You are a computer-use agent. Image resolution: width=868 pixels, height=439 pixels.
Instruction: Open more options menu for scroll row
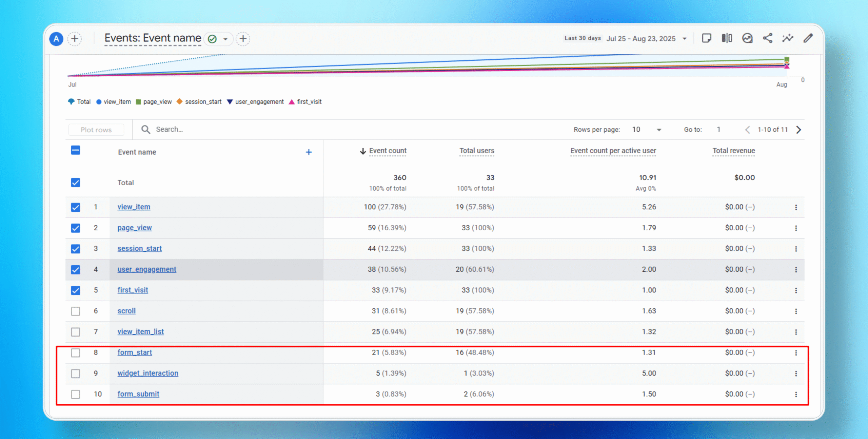(x=796, y=311)
